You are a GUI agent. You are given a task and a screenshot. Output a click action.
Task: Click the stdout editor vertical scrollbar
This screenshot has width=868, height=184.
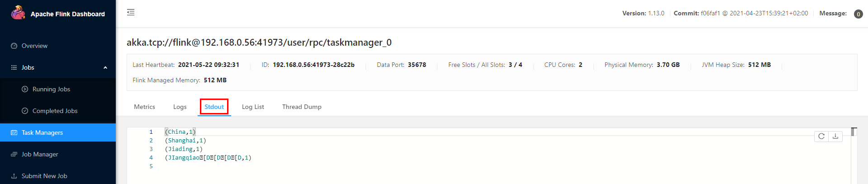coord(854,156)
